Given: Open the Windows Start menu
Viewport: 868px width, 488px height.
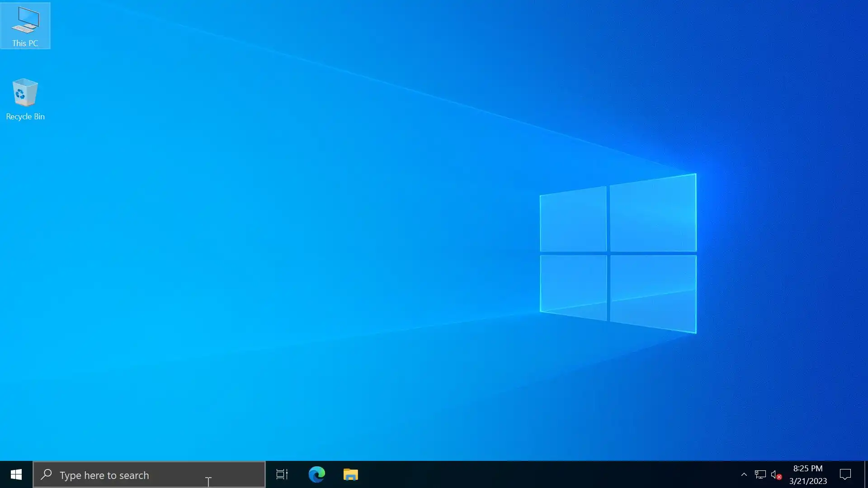Looking at the screenshot, I should (x=16, y=474).
